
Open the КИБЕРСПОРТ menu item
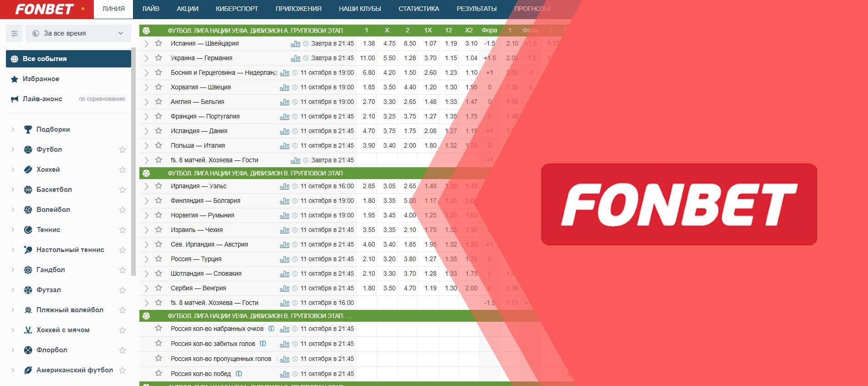pyautogui.click(x=237, y=9)
